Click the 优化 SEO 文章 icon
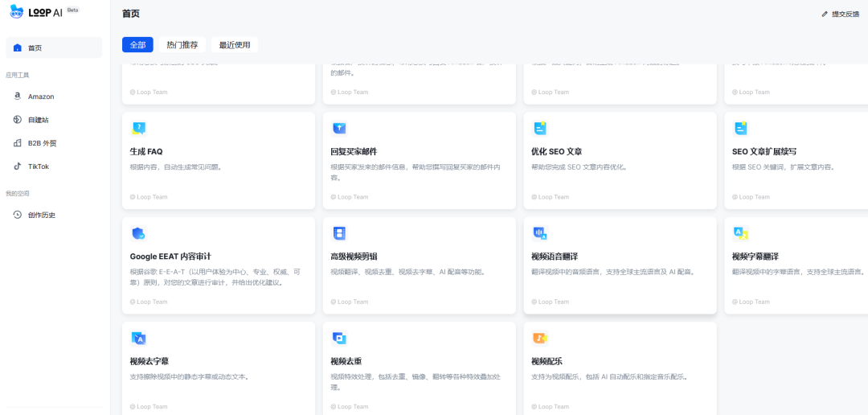Image resolution: width=868 pixels, height=415 pixels. (540, 129)
